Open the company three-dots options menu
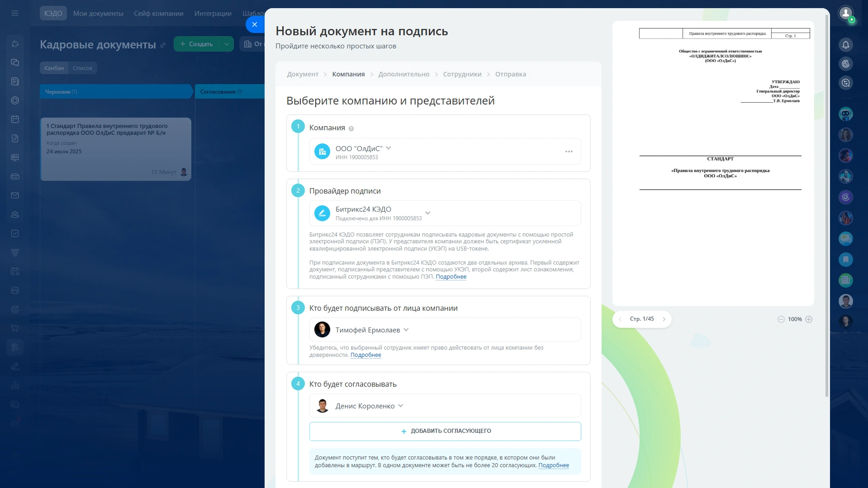Viewport: 868px width, 488px height. click(x=569, y=152)
